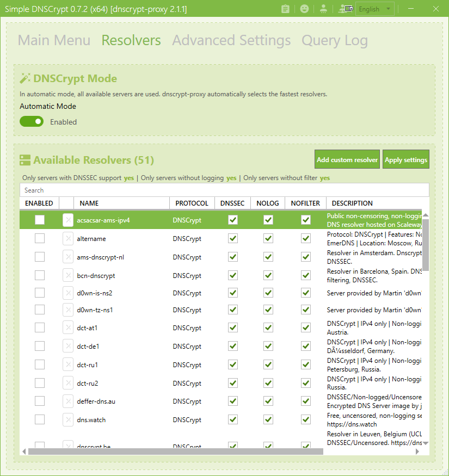Go to the Query Log tab

coord(335,40)
